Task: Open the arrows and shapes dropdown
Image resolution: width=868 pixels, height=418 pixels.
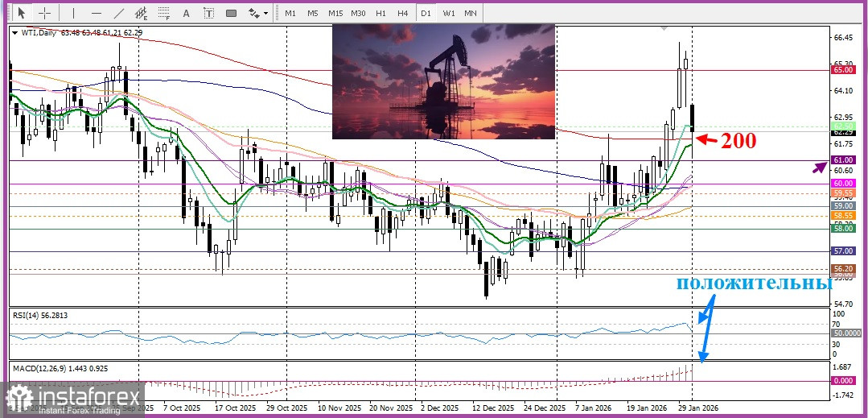Action: [x=257, y=13]
